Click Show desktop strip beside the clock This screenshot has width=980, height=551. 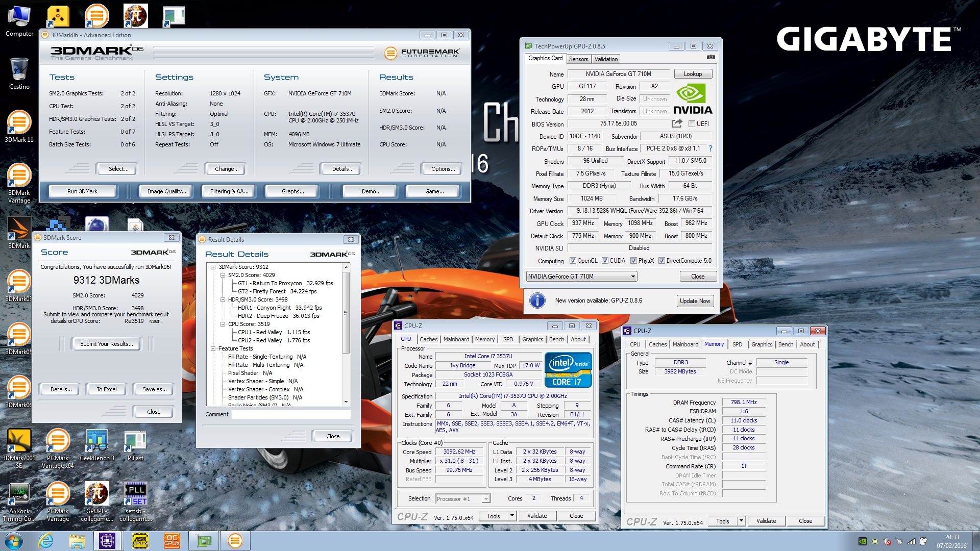coord(975,541)
